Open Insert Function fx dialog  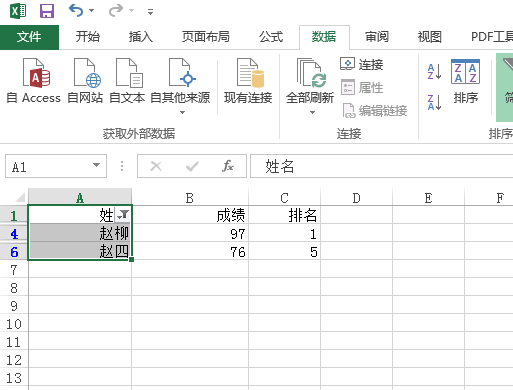pos(228,166)
